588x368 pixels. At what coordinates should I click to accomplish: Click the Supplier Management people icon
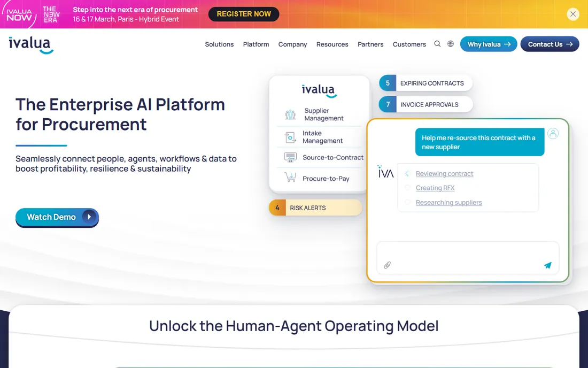pos(290,114)
